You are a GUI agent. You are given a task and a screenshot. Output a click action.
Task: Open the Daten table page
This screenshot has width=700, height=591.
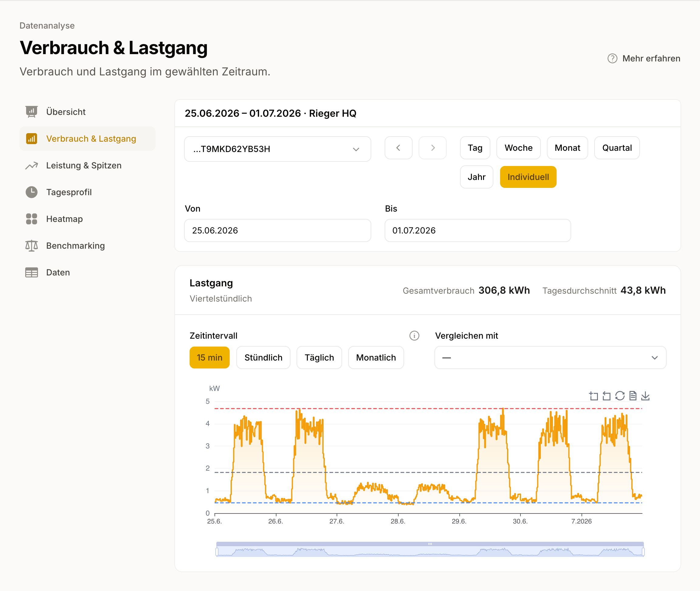(x=87, y=273)
